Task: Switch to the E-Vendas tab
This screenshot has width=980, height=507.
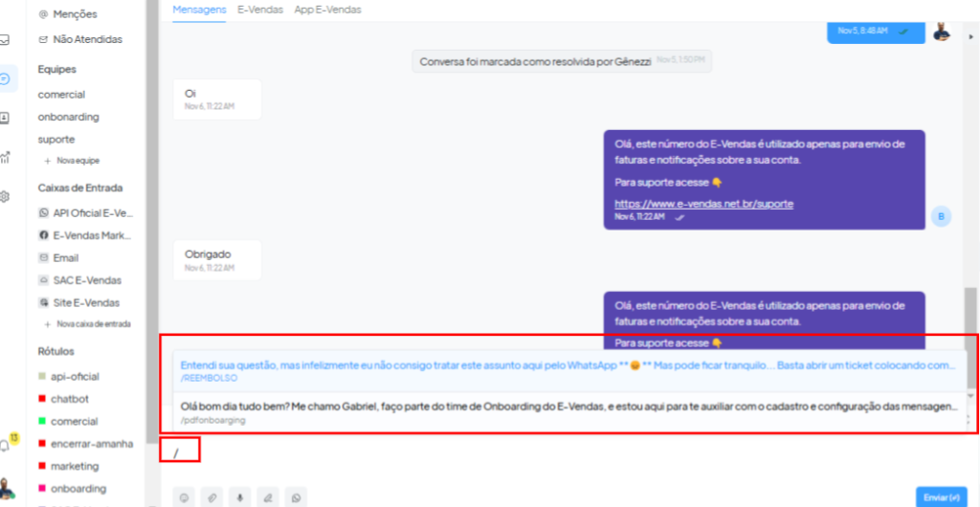Action: [x=260, y=10]
